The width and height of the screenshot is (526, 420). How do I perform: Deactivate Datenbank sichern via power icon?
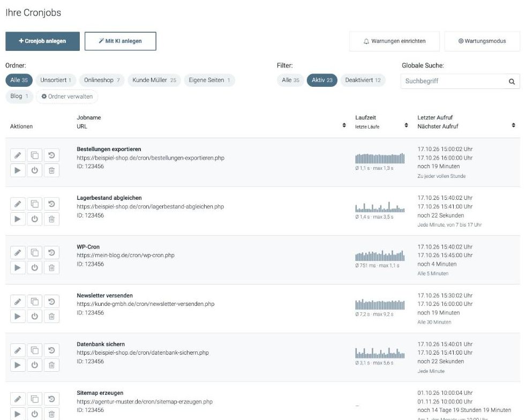click(x=35, y=365)
